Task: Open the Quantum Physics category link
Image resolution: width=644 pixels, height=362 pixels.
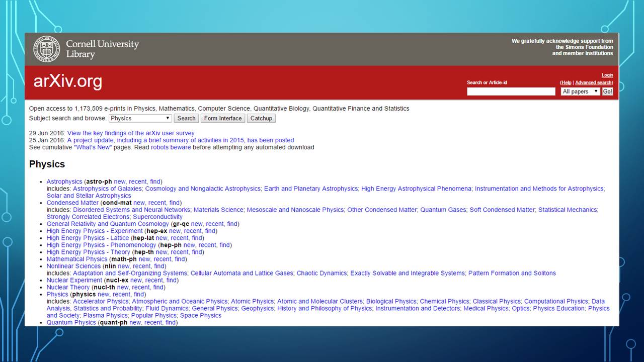Action: [71, 322]
